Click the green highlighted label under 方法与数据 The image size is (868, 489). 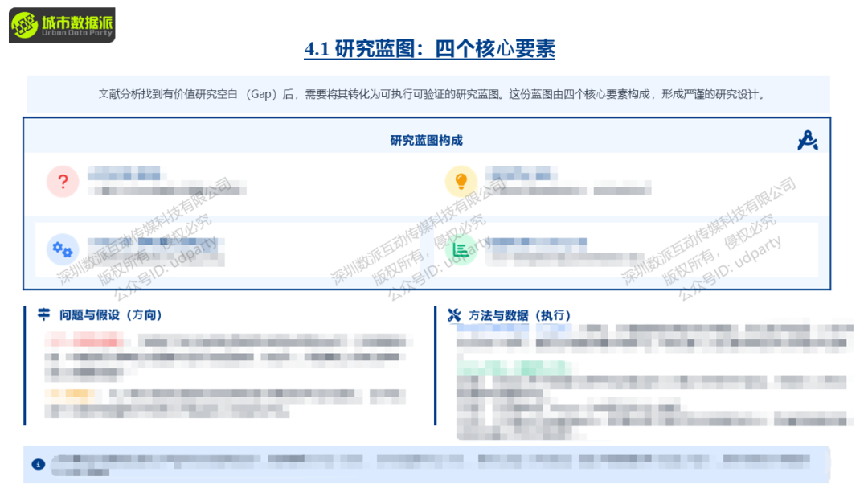(514, 367)
